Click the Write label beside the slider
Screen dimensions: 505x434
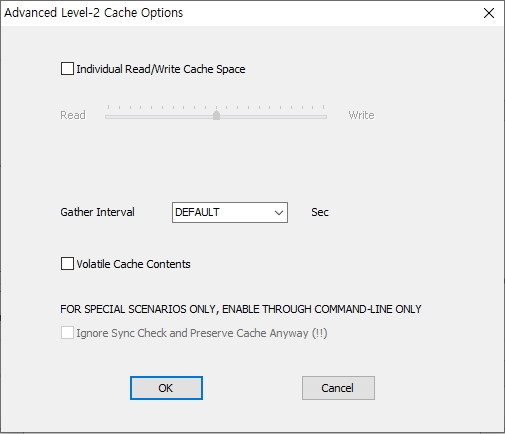(x=361, y=115)
